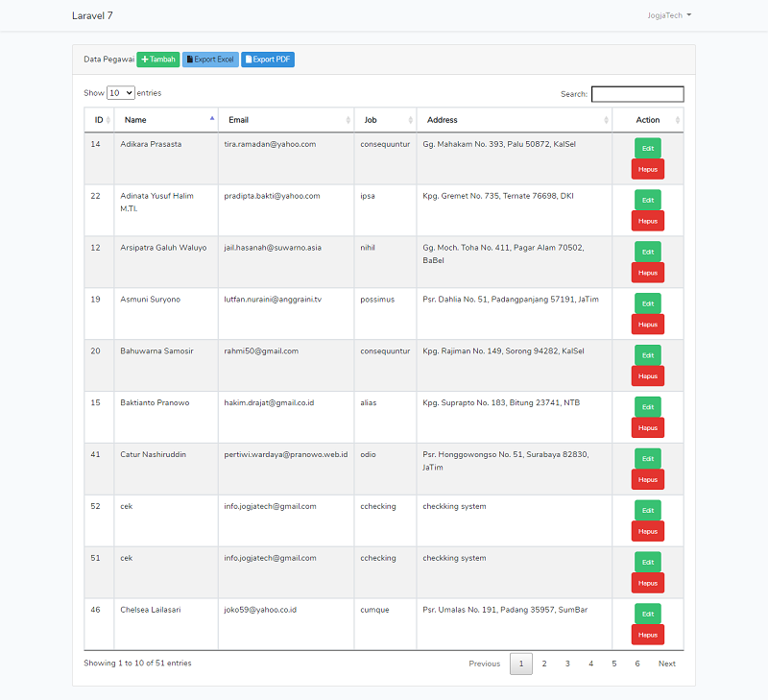Go to the Next page
The width and height of the screenshot is (768, 700).
point(666,664)
